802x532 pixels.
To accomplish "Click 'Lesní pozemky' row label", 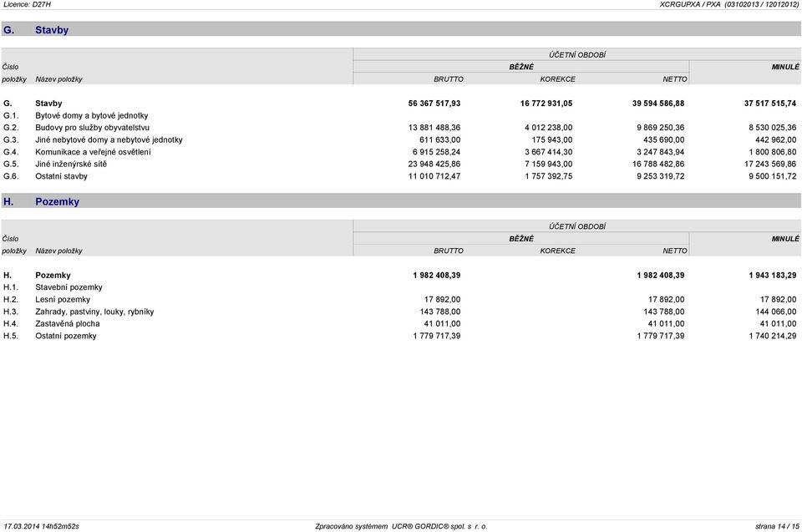I will 63,300.
